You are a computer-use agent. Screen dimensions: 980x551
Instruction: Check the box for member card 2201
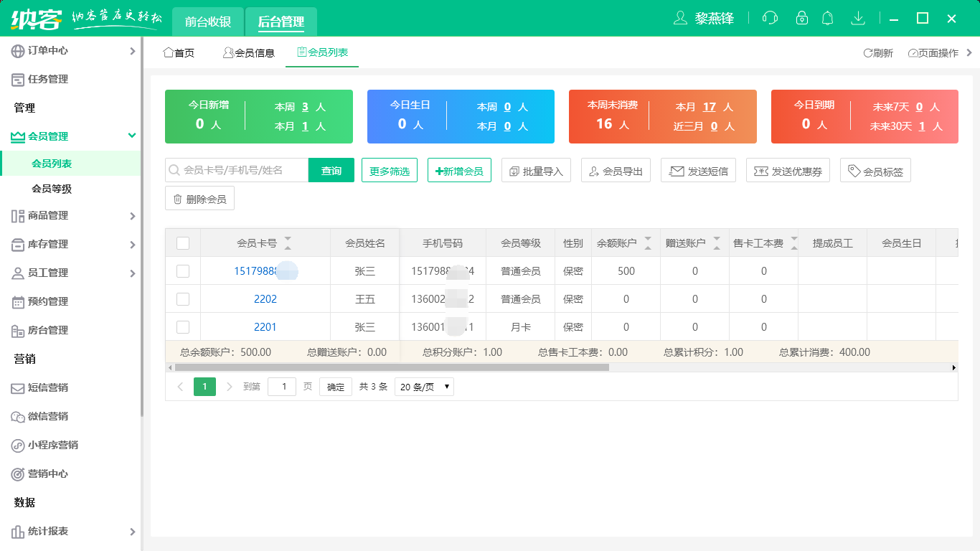tap(183, 327)
